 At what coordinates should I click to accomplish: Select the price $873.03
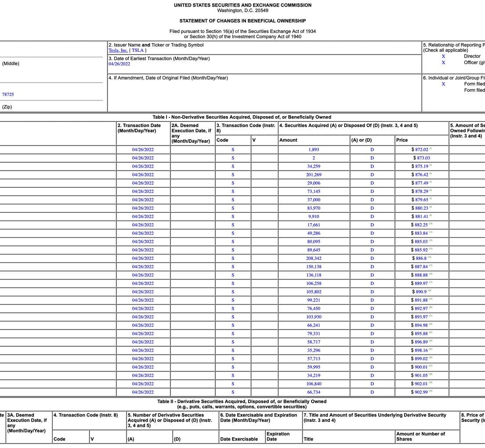(422, 158)
